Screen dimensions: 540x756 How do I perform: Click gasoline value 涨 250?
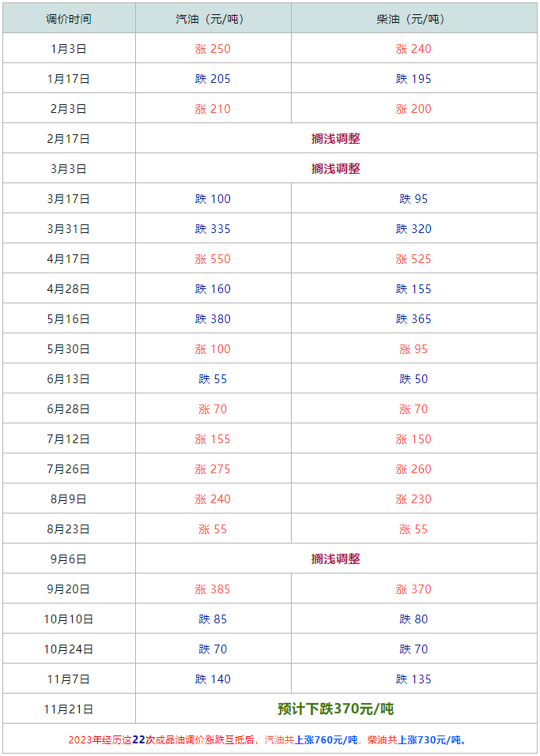213,49
